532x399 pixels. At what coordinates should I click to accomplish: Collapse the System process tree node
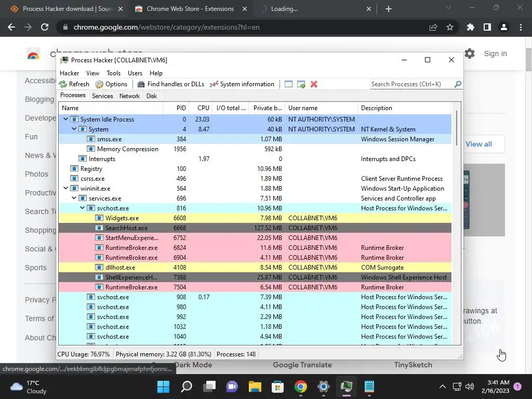74,129
